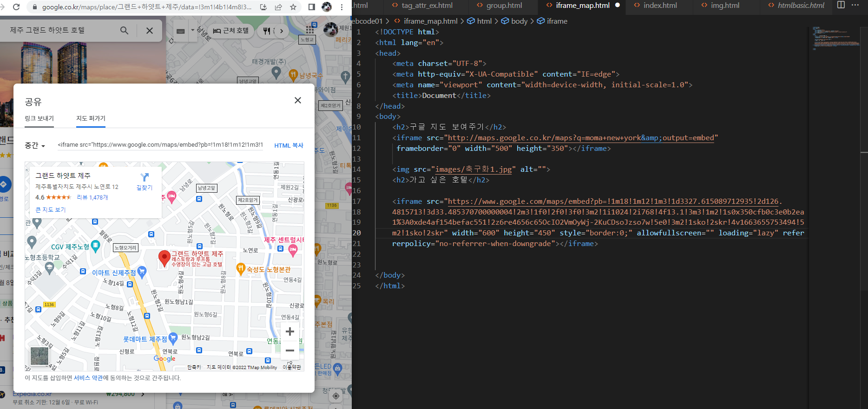Click the html breadcrumb item
Screen dimensions: 868x409
(480, 21)
